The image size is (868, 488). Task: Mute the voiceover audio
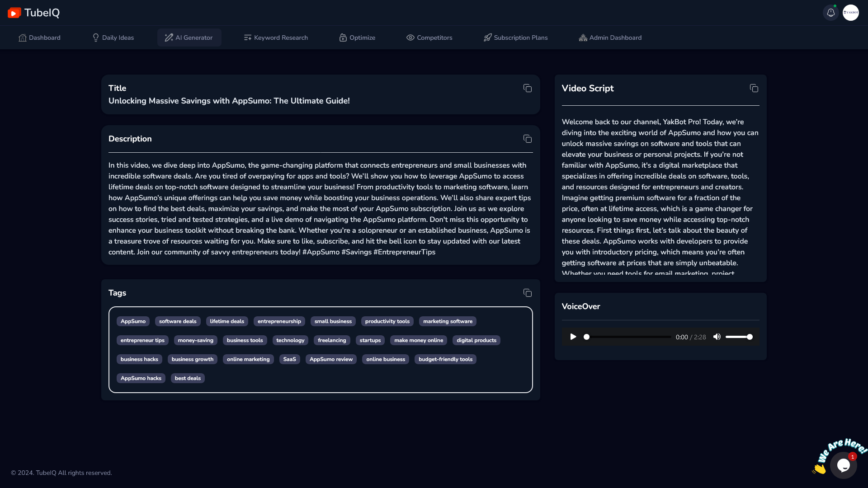coord(717,337)
